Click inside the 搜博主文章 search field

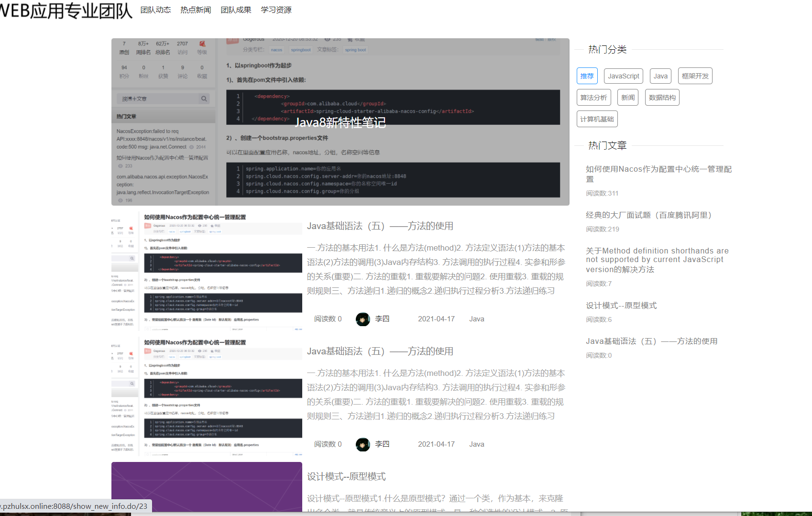pos(153,99)
